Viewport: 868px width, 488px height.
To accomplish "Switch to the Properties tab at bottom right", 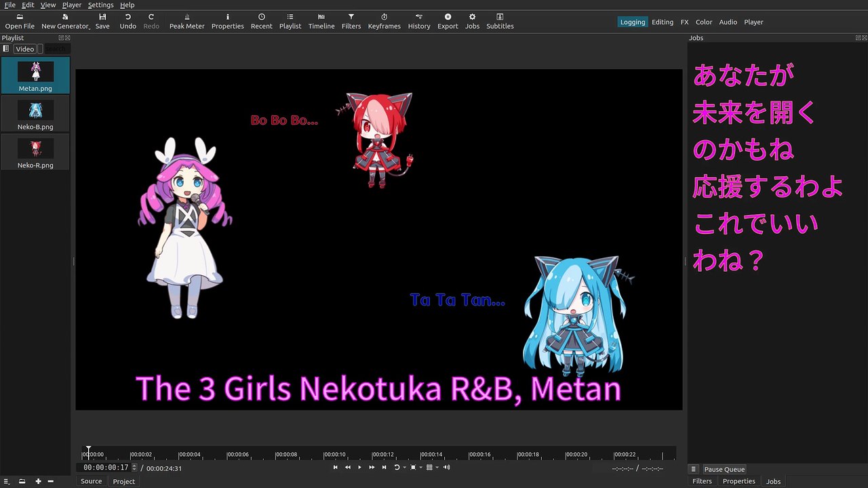I will [x=738, y=481].
